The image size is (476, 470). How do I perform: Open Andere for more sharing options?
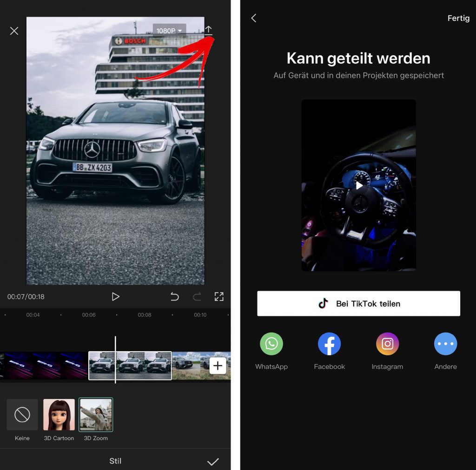[445, 344]
